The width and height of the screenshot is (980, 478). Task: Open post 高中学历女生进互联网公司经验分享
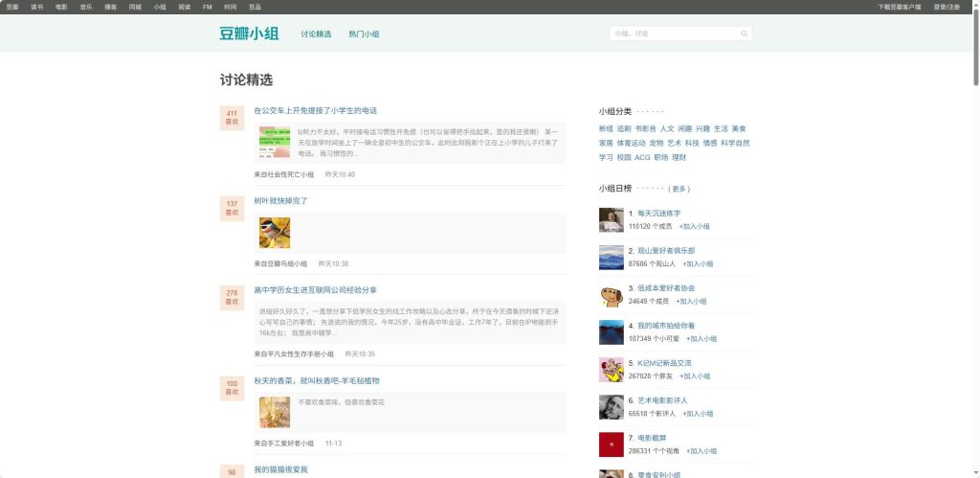(316, 290)
